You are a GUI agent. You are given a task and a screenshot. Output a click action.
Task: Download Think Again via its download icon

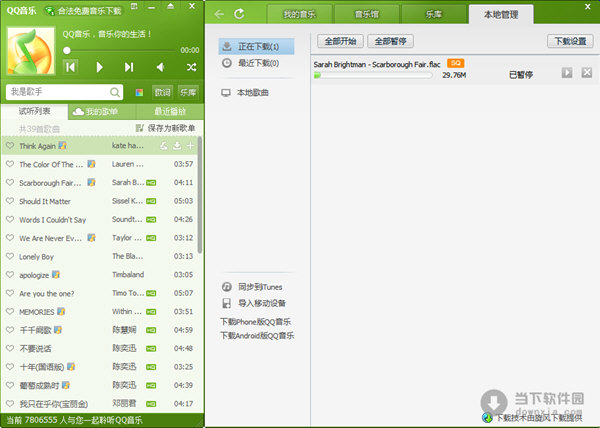point(177,146)
